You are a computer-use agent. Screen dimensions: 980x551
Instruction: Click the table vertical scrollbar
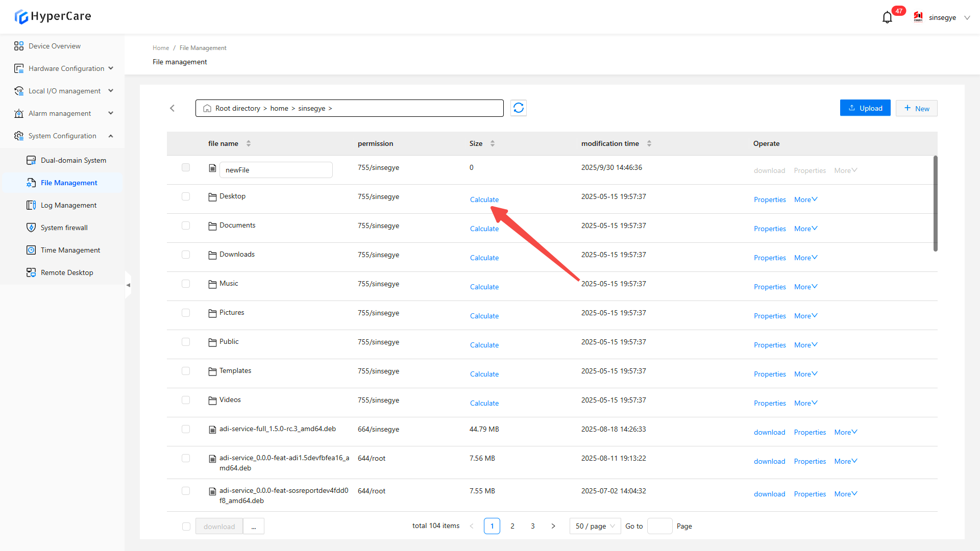[935, 204]
